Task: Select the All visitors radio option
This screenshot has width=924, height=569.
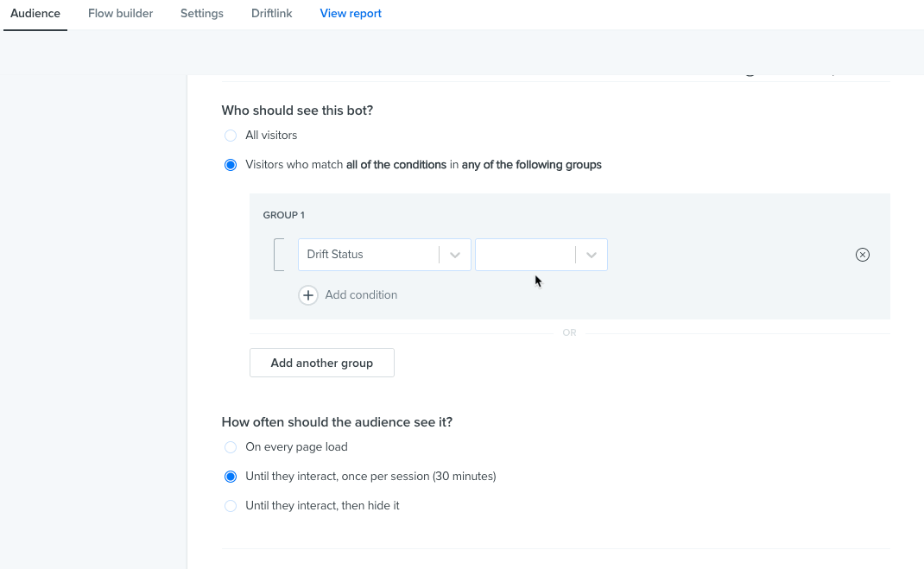Action: point(231,136)
